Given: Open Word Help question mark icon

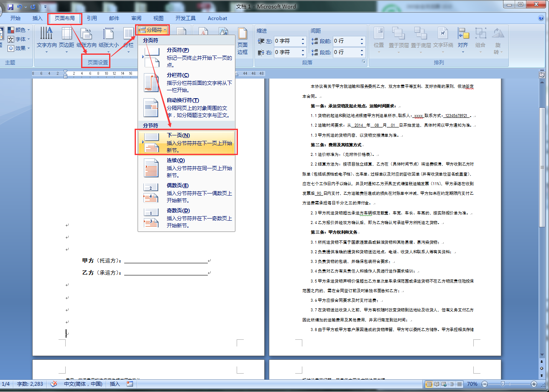Looking at the screenshot, I should click(x=541, y=18).
